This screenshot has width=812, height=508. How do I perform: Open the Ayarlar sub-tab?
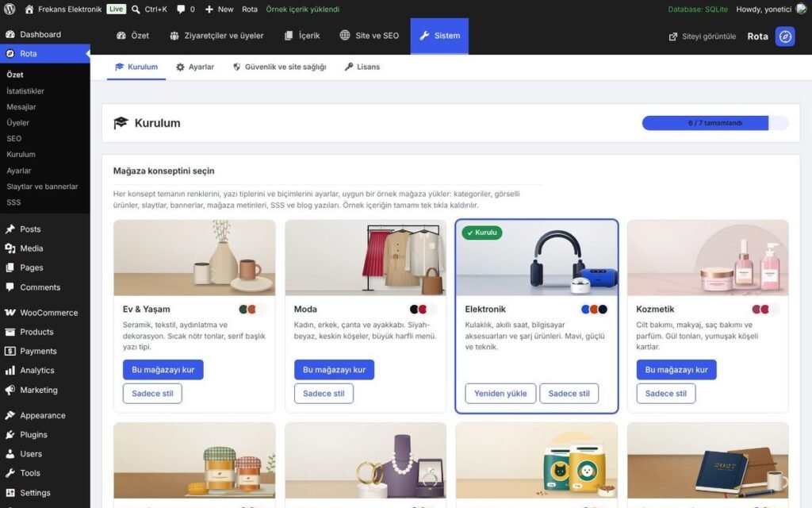(x=195, y=67)
